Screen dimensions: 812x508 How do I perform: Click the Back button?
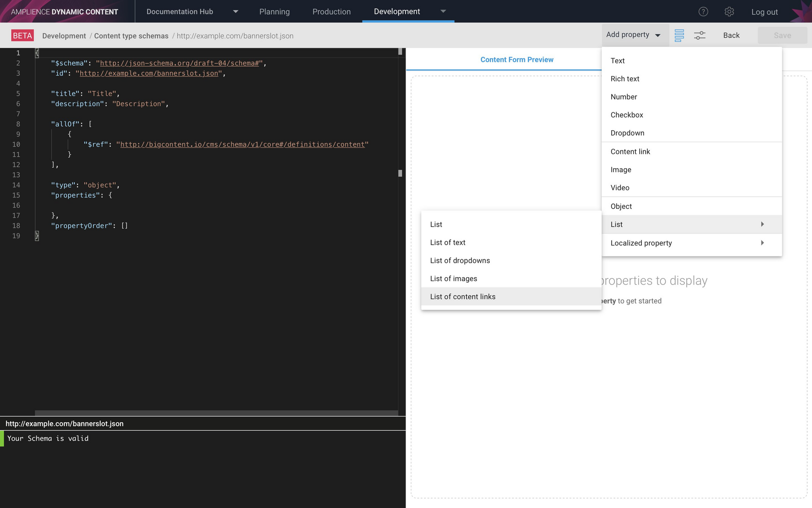pos(731,35)
